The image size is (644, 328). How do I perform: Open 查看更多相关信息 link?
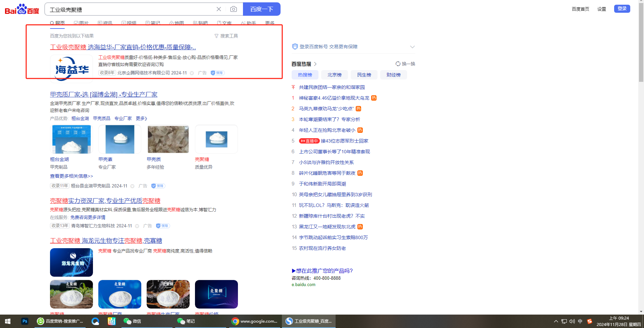(x=71, y=176)
